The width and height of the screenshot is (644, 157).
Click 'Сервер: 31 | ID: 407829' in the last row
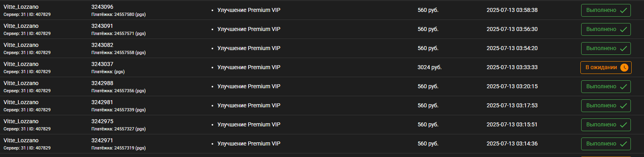coord(27,148)
